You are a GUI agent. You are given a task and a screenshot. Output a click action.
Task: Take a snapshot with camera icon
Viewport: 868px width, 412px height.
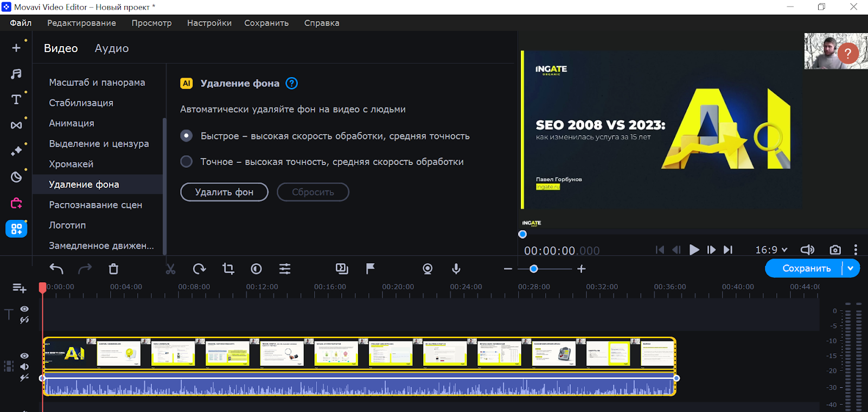click(x=835, y=250)
